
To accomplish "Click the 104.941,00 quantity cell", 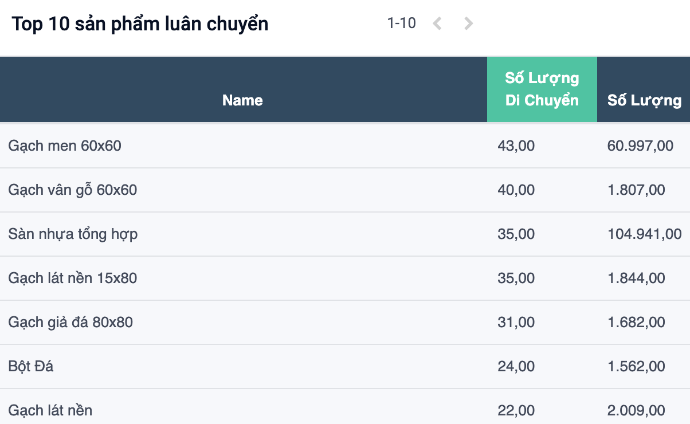I will 645,234.
